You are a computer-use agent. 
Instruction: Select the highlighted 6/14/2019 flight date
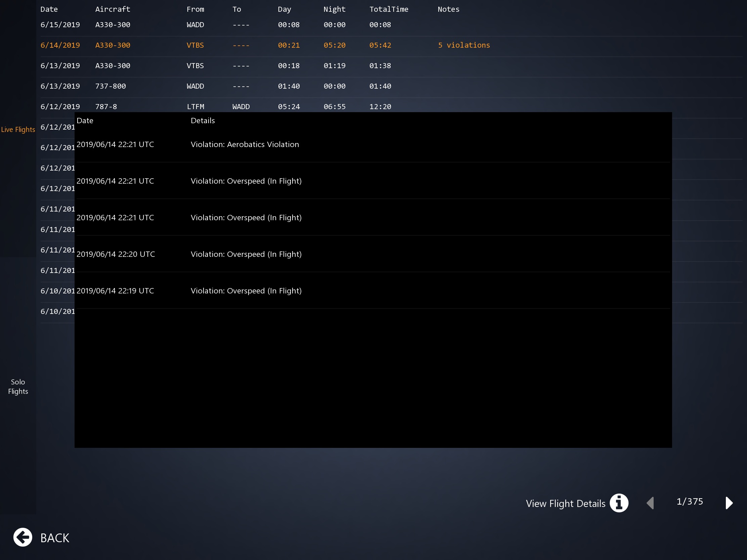click(60, 45)
